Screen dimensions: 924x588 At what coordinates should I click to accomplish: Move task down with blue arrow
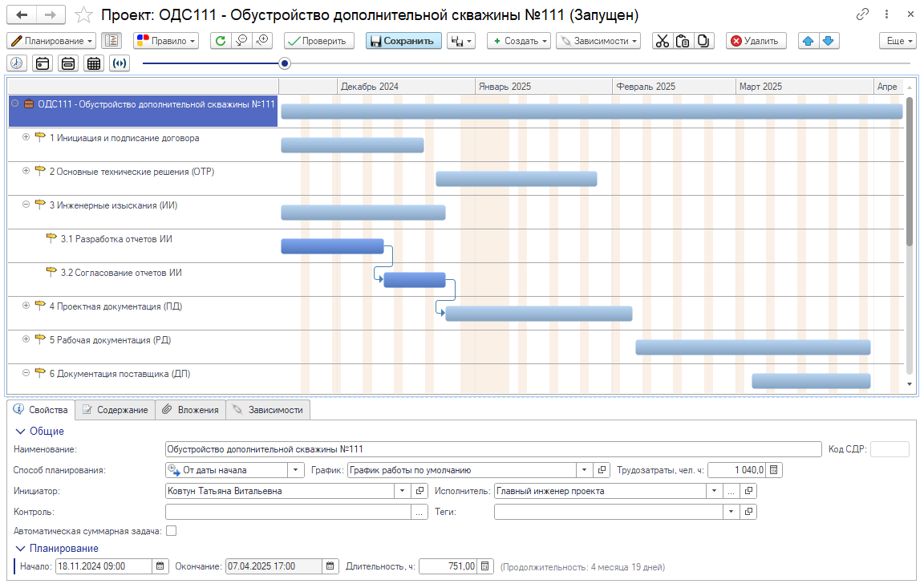click(x=829, y=41)
